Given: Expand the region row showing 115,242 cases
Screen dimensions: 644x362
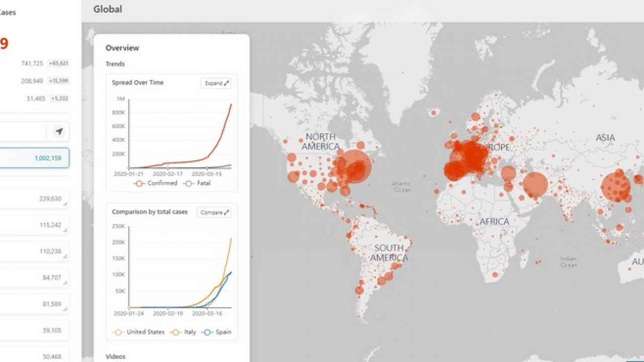Looking at the screenshot, I should 34,225.
